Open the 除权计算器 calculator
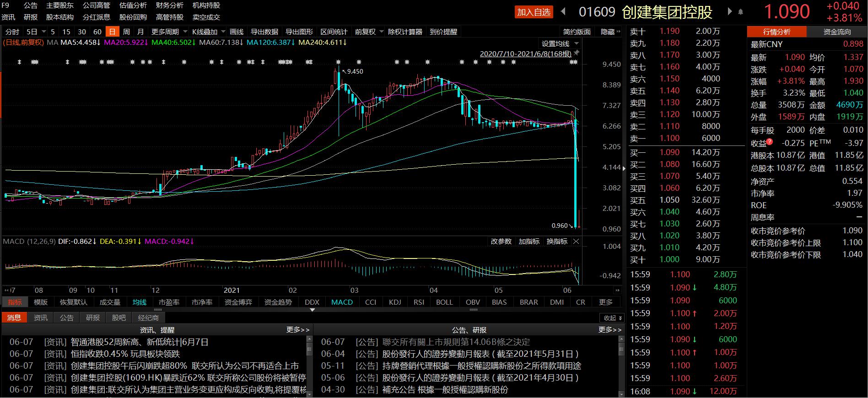Image resolution: width=868 pixels, height=398 pixels. [405, 32]
